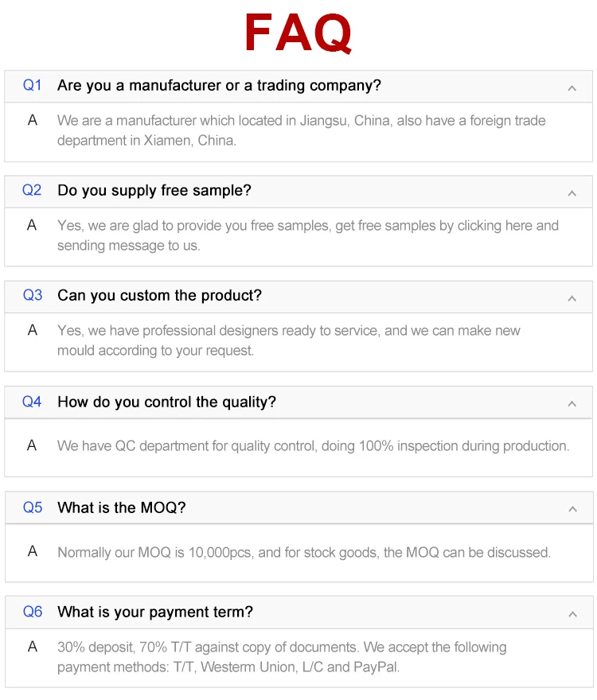This screenshot has width=597, height=700.
Task: Click the Q3 label icon
Action: tap(33, 295)
